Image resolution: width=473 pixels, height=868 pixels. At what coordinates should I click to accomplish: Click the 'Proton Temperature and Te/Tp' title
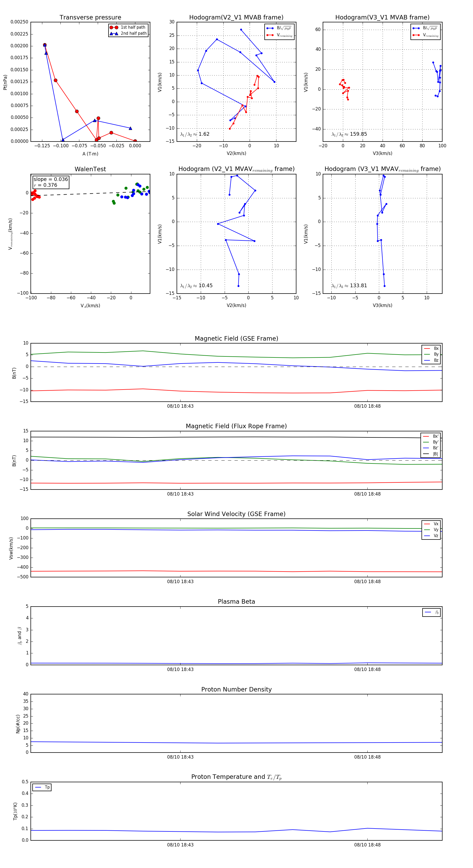tap(236, 777)
